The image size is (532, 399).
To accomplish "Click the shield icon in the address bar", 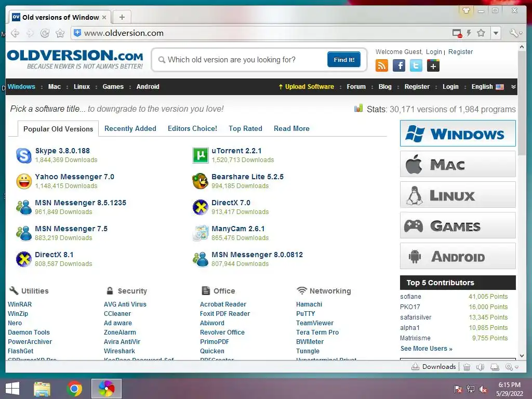I will pos(77,33).
